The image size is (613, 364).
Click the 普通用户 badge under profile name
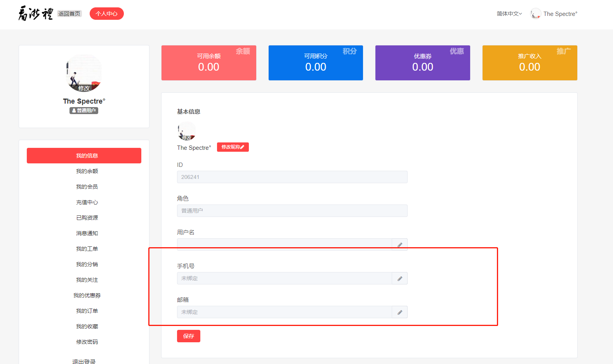[x=84, y=111]
